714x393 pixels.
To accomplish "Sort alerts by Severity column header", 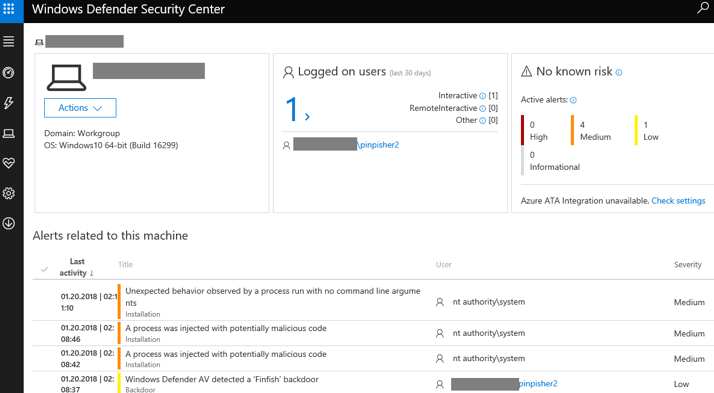I will point(688,265).
